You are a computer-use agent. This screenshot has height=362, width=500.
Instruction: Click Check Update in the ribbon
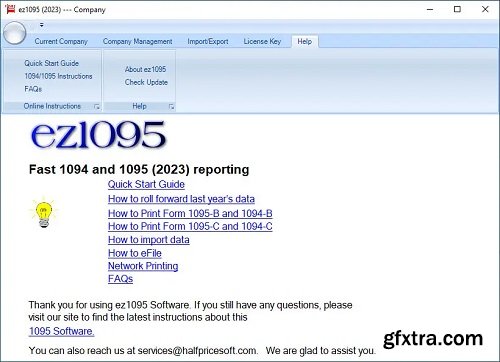[x=146, y=82]
